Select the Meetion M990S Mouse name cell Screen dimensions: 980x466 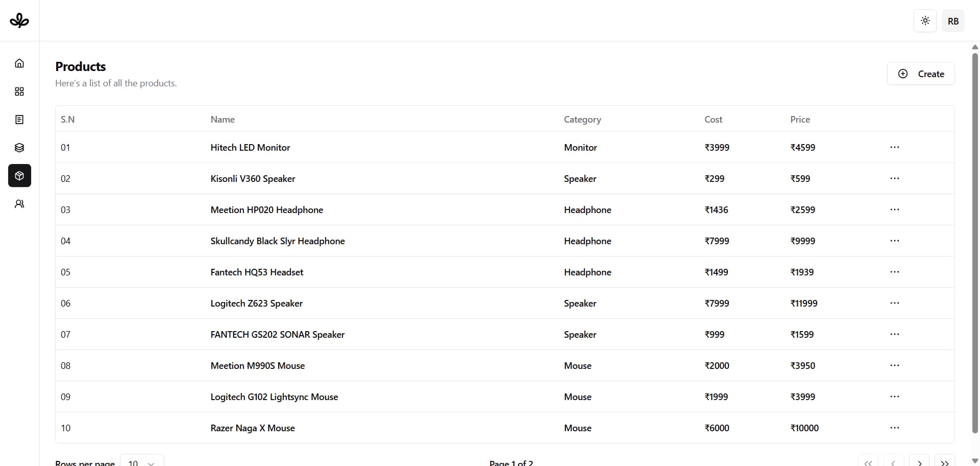(258, 365)
